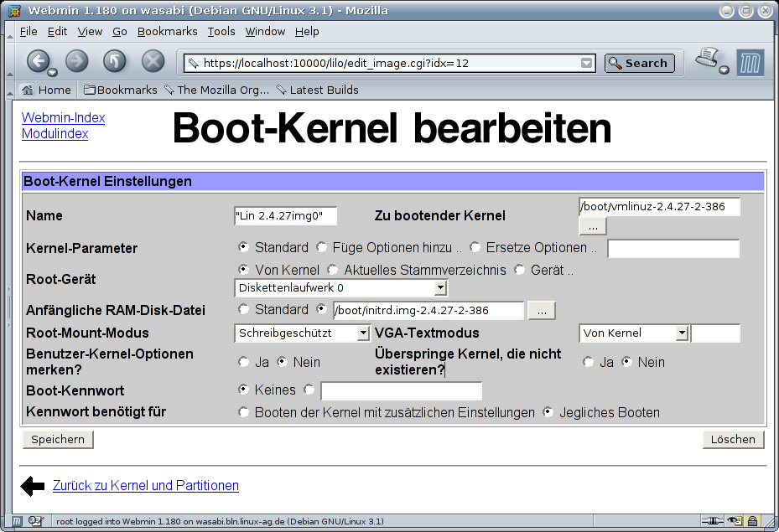Click the Speichern button
The height and width of the screenshot is (532, 779).
click(58, 439)
